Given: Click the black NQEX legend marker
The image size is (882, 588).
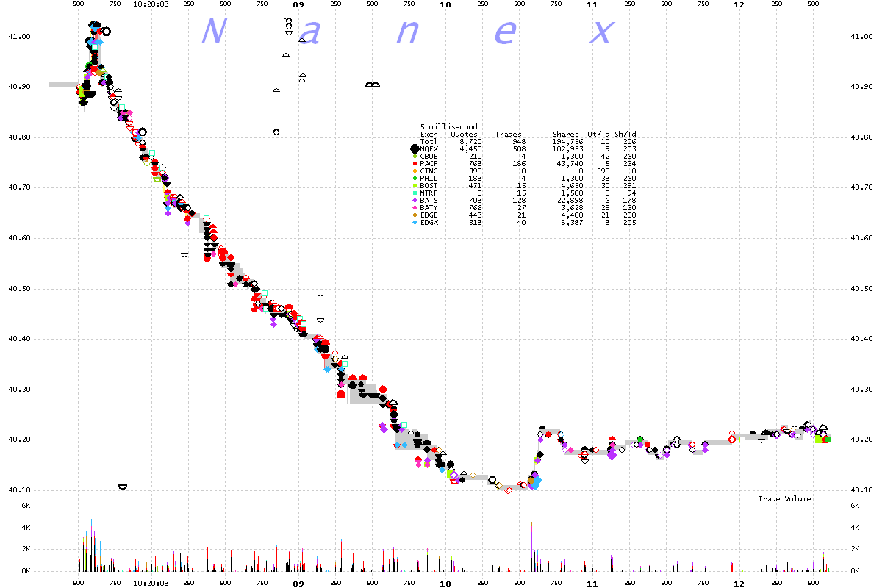Looking at the screenshot, I should [x=414, y=149].
